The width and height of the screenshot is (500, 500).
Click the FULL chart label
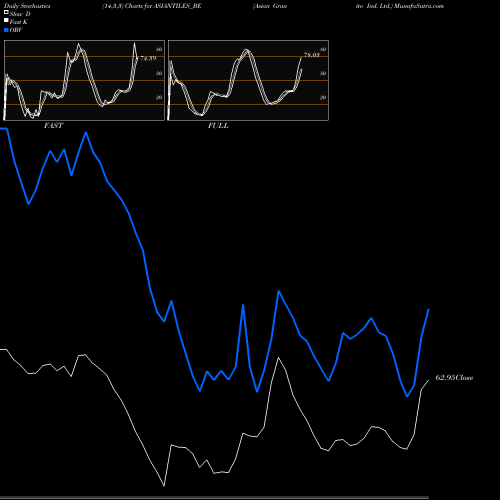(x=218, y=126)
